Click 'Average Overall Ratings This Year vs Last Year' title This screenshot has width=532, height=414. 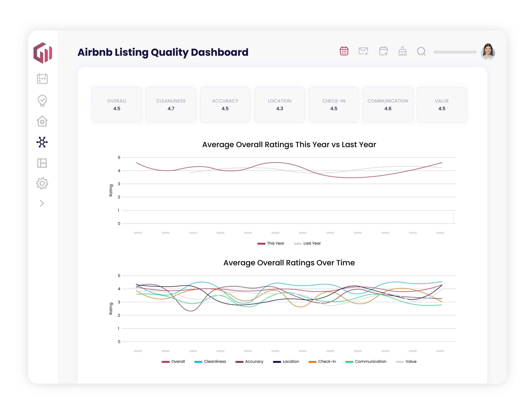click(289, 144)
